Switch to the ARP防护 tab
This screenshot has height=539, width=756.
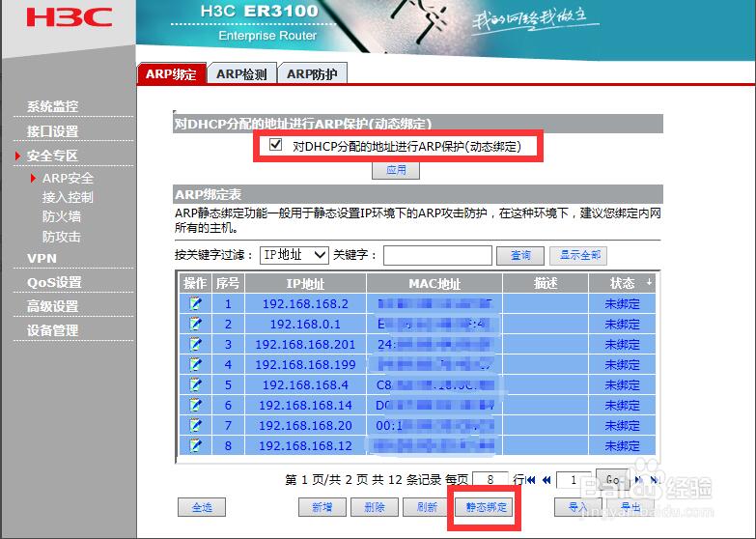(x=313, y=73)
